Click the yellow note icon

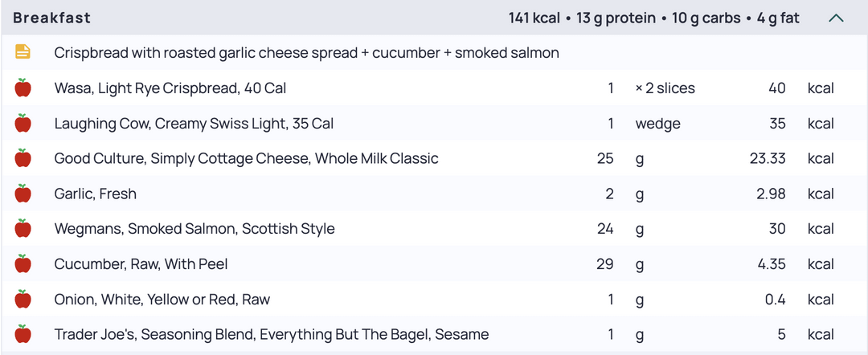23,52
